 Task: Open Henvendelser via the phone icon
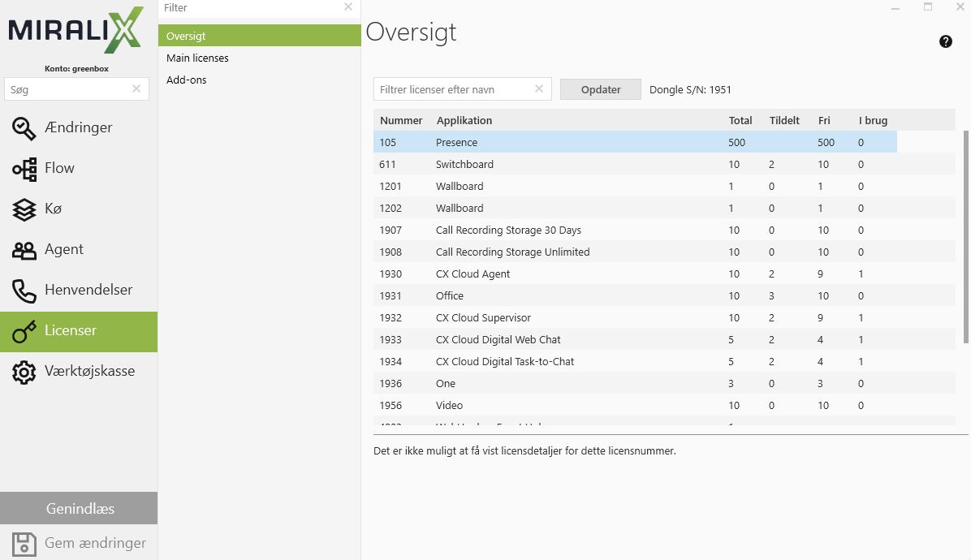[24, 291]
